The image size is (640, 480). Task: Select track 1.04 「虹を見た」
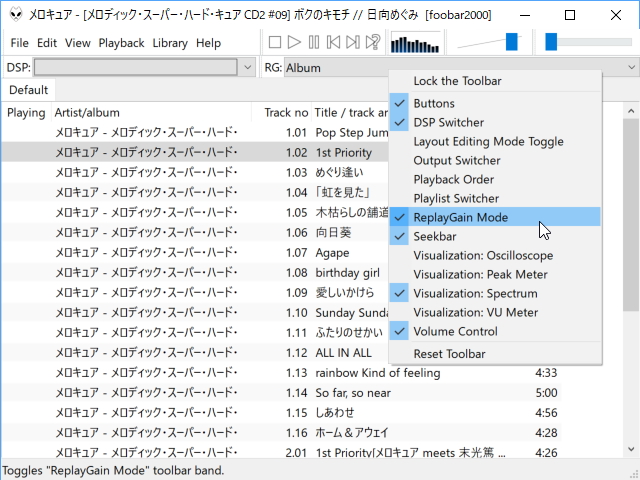[x=195, y=192]
